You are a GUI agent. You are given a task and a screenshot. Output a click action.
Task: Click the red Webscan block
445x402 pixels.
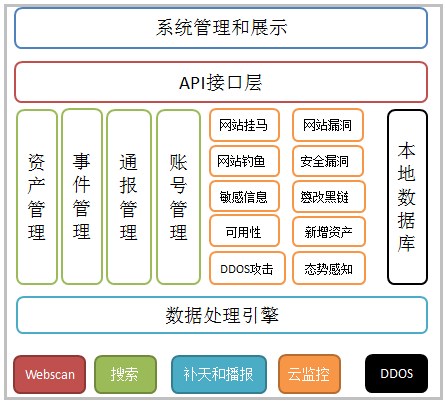(x=50, y=374)
